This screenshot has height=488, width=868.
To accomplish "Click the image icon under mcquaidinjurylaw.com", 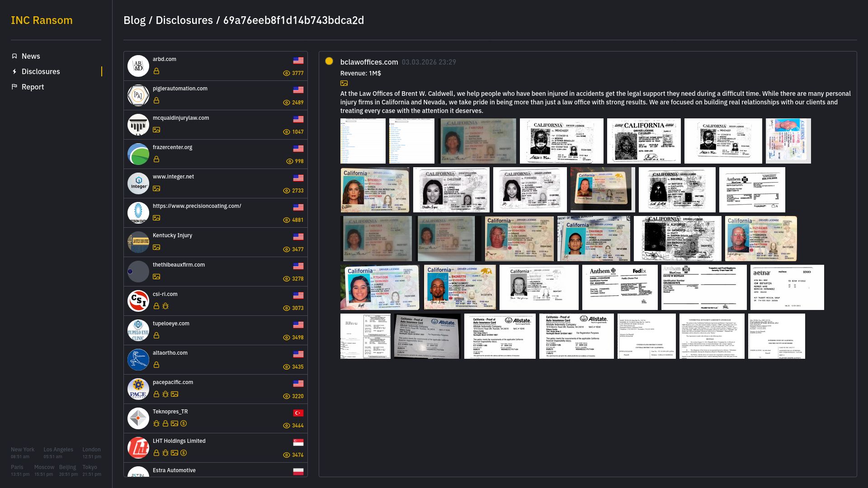I will coord(156,130).
